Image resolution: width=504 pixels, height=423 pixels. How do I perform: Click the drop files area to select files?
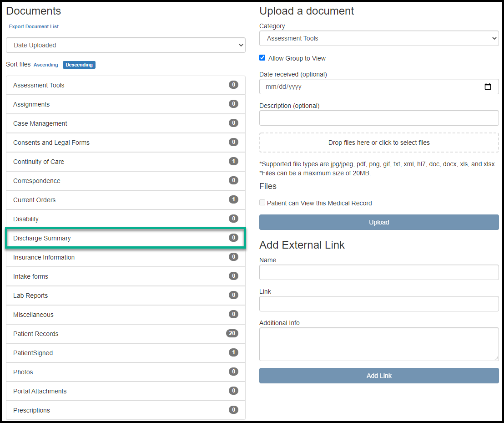[x=379, y=143]
